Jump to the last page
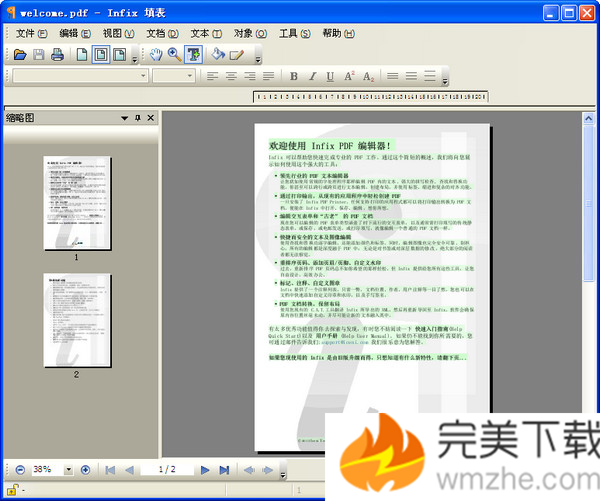This screenshot has height=501, width=600. [224, 470]
